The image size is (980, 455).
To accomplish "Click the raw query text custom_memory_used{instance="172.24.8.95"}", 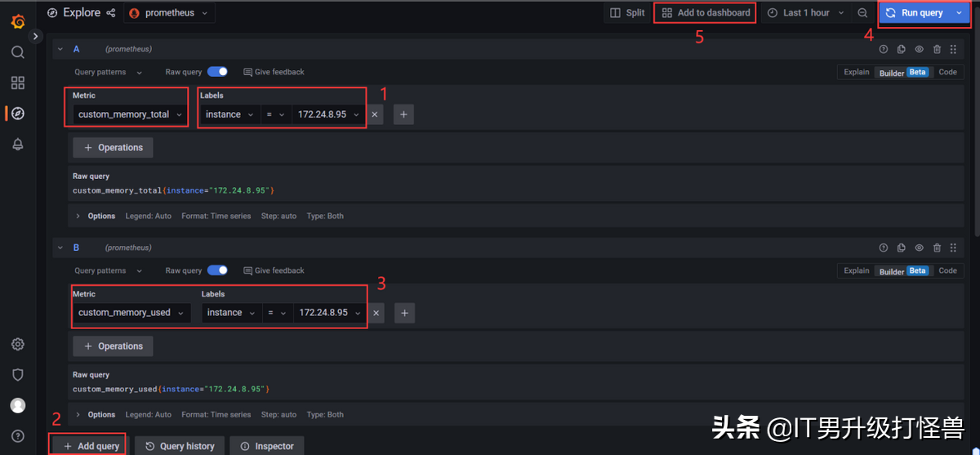I will click(171, 389).
